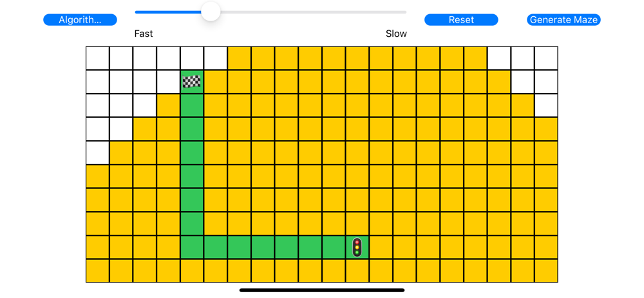Toggle the top-right white maze cell
Screen dimensions: 644x298
coord(546,58)
